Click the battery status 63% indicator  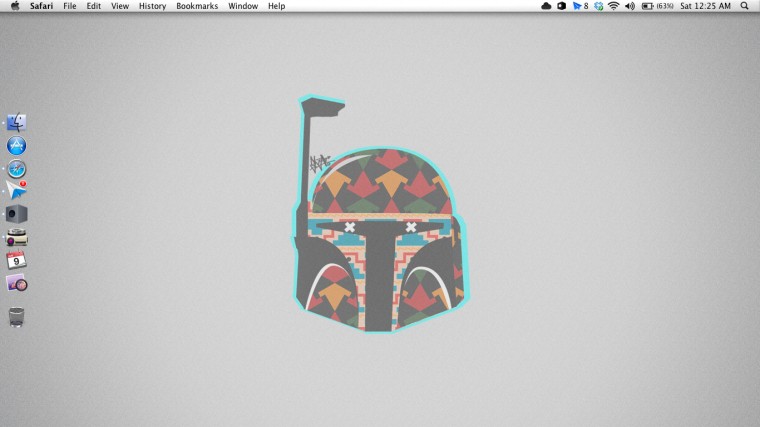[657, 6]
